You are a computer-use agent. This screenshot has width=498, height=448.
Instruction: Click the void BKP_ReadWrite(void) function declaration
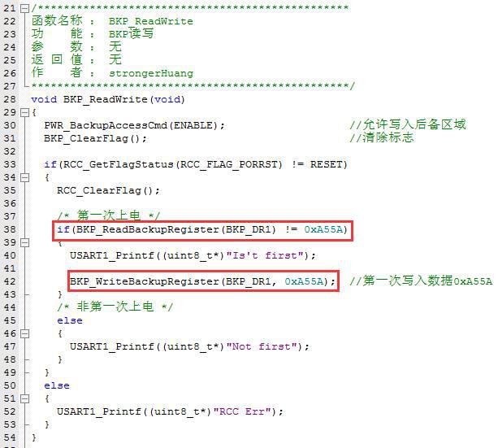[x=108, y=99]
